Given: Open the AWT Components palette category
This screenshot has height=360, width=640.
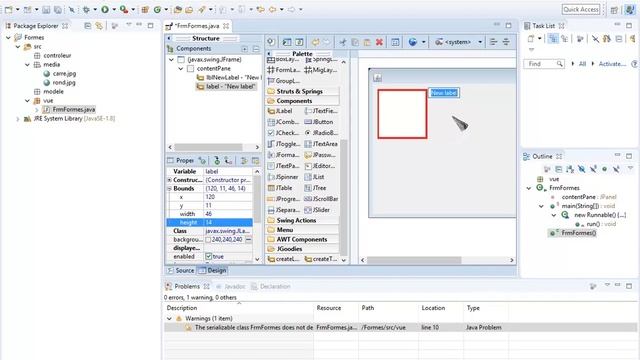Looking at the screenshot, I should coord(303,239).
